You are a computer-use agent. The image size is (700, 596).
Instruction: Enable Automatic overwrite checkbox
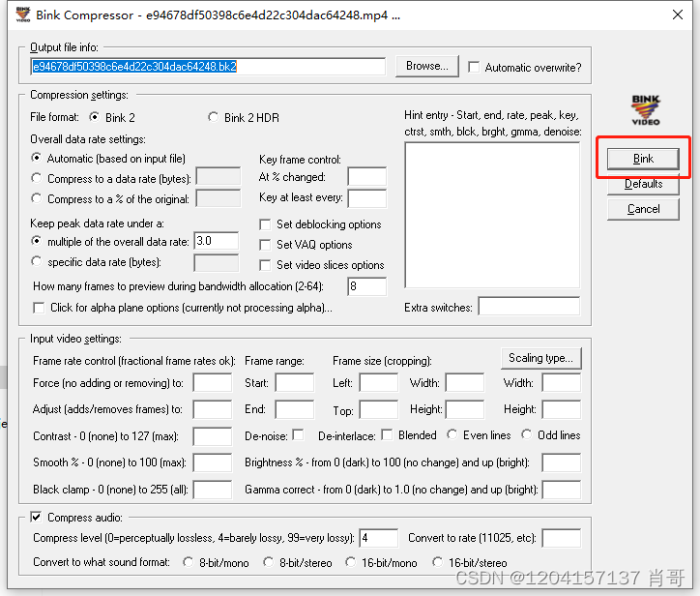474,67
